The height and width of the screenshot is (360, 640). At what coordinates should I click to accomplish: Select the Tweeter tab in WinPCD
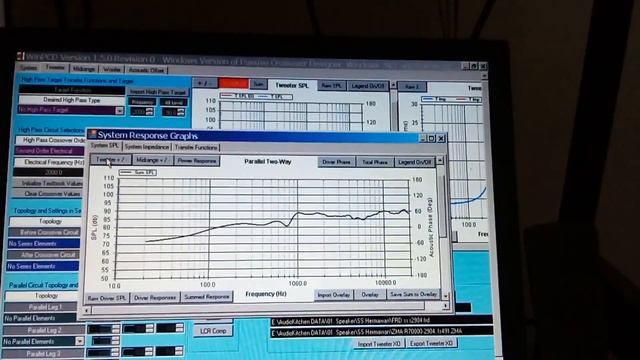[55, 67]
